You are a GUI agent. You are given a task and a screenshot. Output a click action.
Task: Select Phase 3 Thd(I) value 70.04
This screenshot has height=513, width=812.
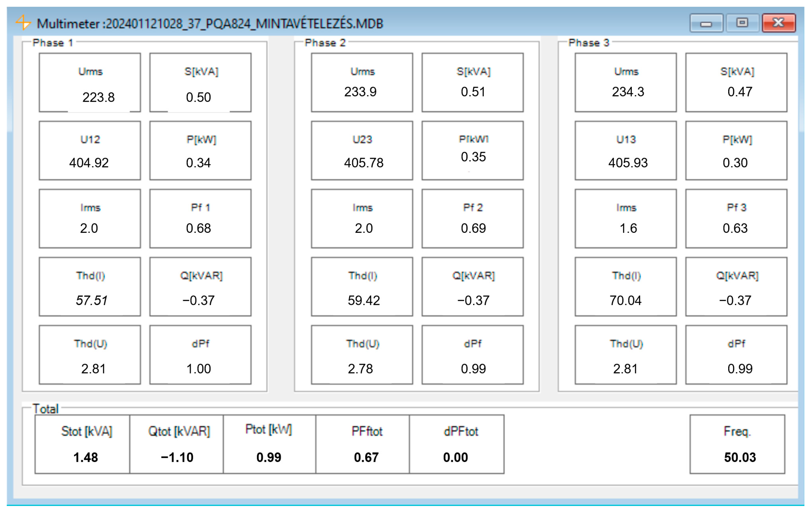[626, 287]
